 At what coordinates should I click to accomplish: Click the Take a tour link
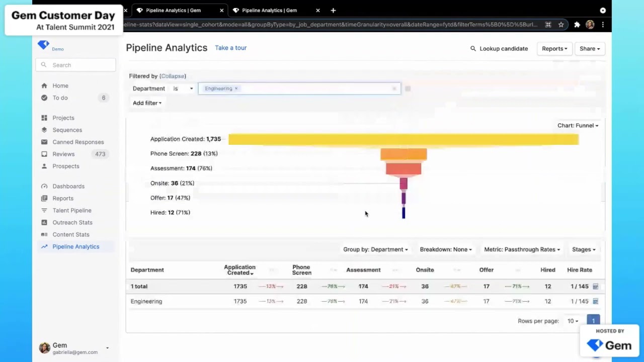[231, 48]
